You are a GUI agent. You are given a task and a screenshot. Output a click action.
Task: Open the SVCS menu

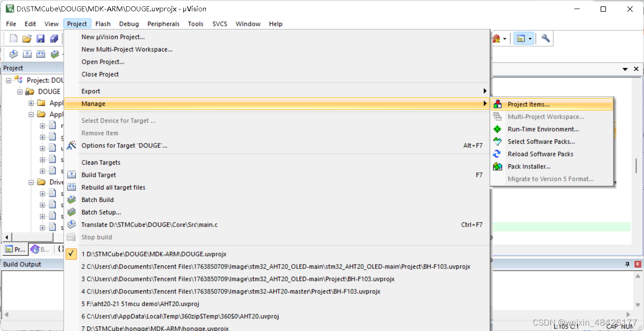(220, 24)
